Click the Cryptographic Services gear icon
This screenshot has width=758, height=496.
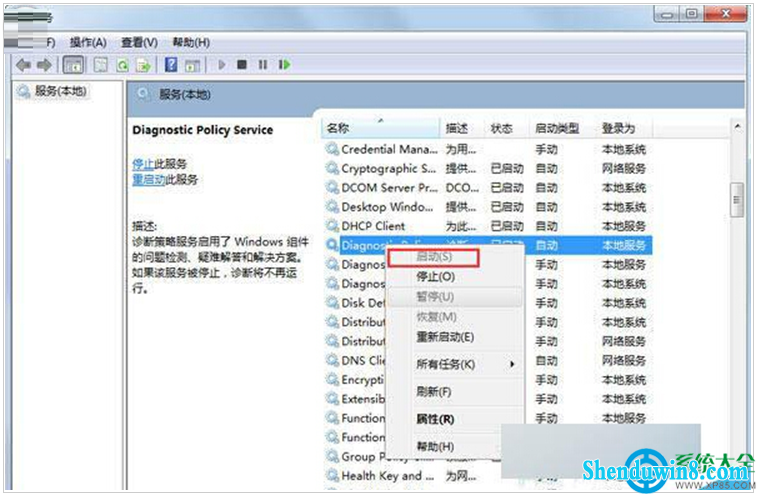tap(332, 168)
